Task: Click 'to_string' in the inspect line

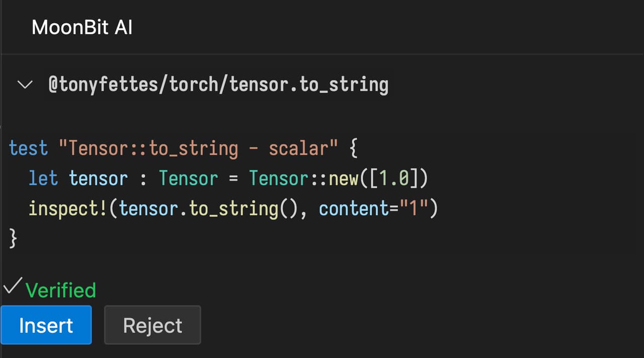Action: (233, 208)
